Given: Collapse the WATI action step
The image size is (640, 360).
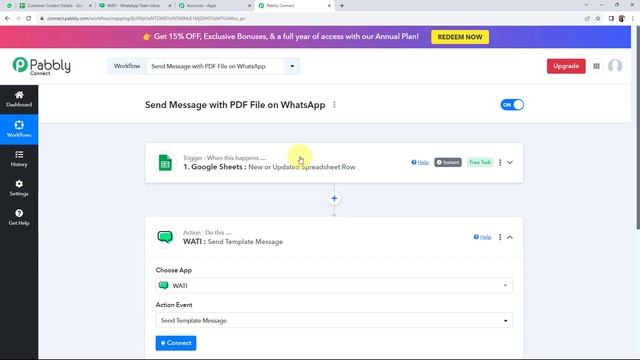Looking at the screenshot, I should (x=510, y=237).
